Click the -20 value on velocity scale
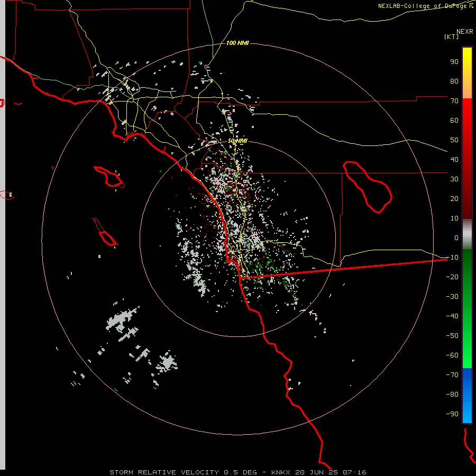 tap(452, 277)
